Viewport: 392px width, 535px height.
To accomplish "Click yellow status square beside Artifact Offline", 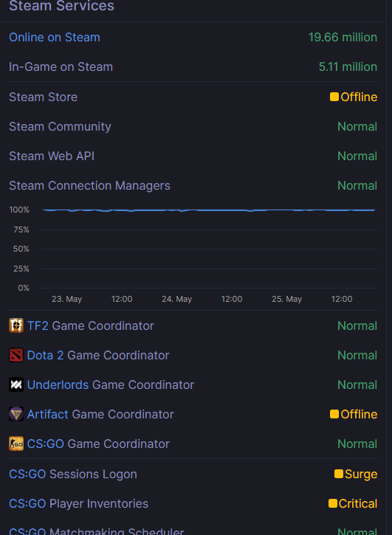I will (334, 414).
